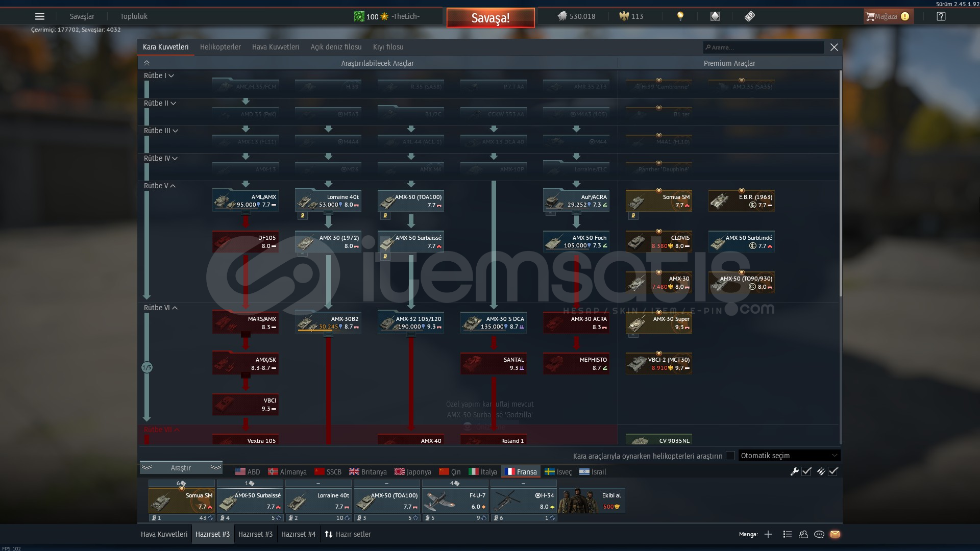Collapse Rütbe II section
Image resolution: width=980 pixels, height=551 pixels.
[160, 103]
